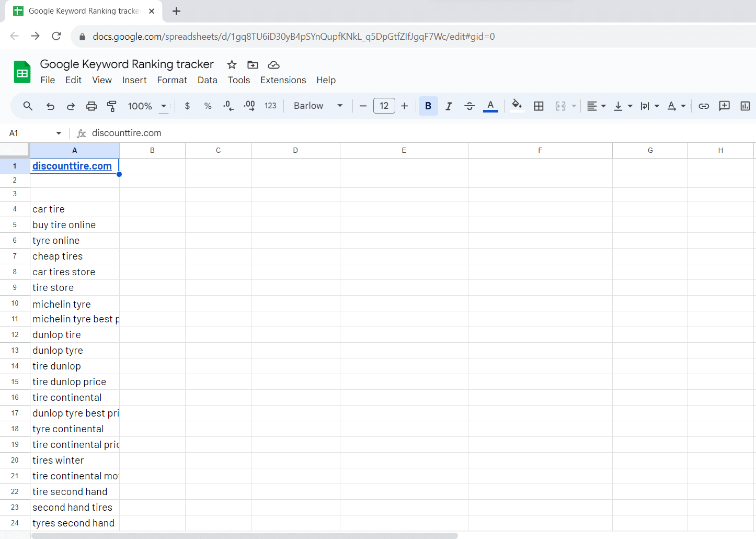This screenshot has width=756, height=539.
Task: Toggle Italic formatting
Action: (x=449, y=106)
